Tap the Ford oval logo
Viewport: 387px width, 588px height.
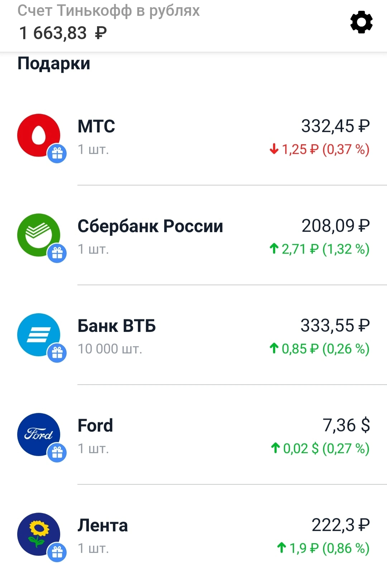(39, 434)
